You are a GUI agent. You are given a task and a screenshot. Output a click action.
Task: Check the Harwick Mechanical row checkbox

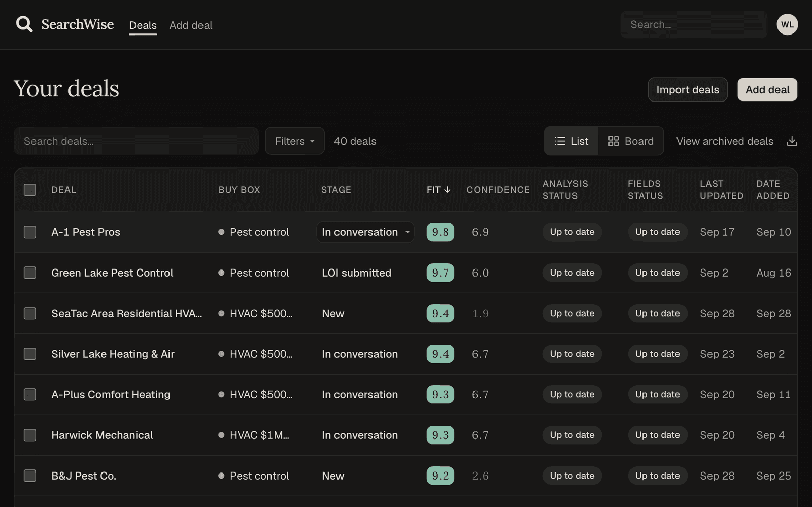pyautogui.click(x=30, y=435)
